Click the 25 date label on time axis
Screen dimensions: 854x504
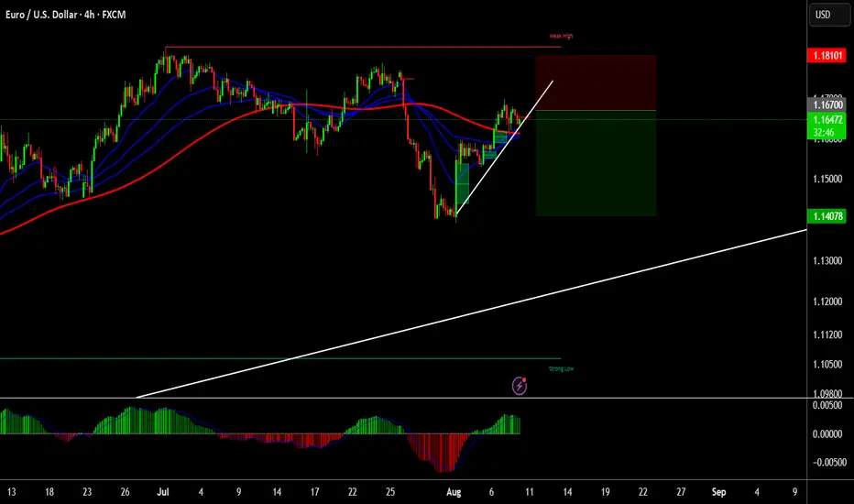[390, 492]
